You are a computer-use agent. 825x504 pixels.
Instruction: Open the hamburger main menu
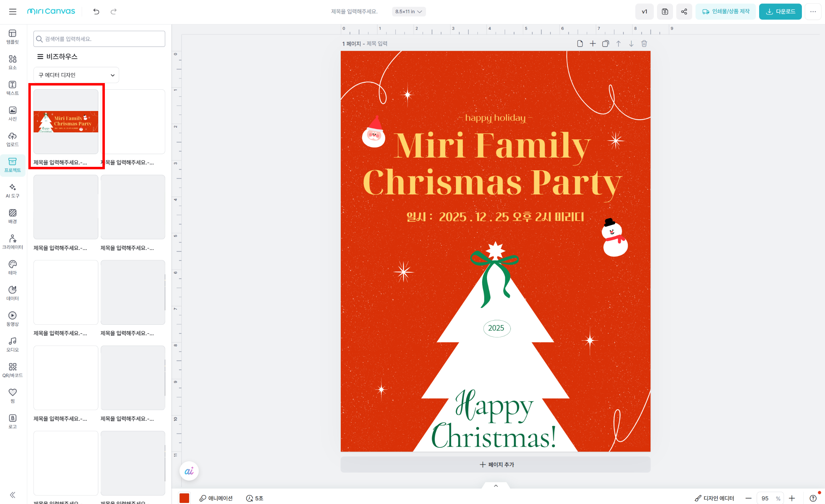coord(13,12)
